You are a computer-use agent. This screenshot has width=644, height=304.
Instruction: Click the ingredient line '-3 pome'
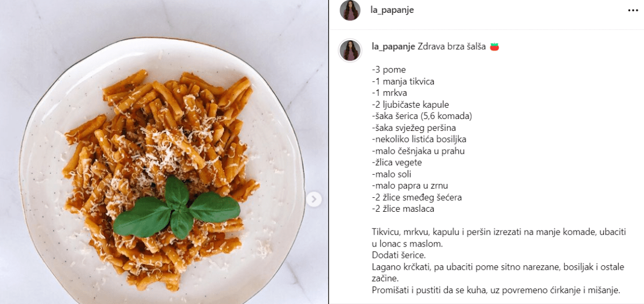pos(389,70)
